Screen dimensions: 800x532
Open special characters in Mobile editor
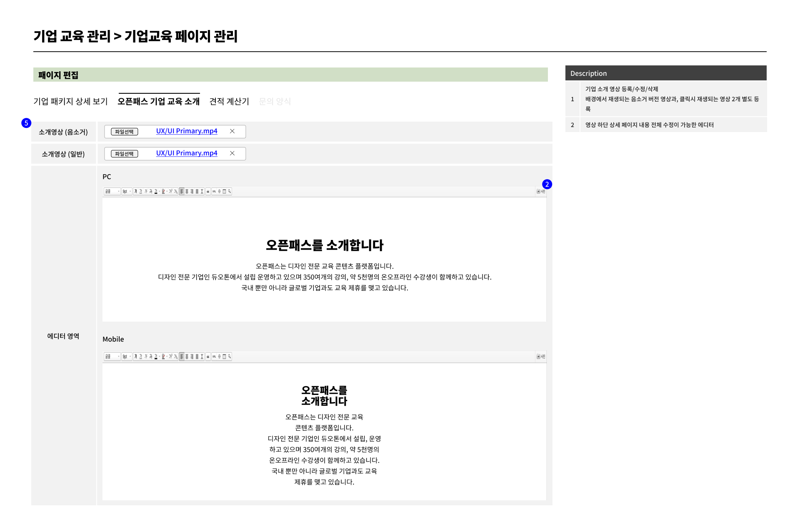click(220, 356)
